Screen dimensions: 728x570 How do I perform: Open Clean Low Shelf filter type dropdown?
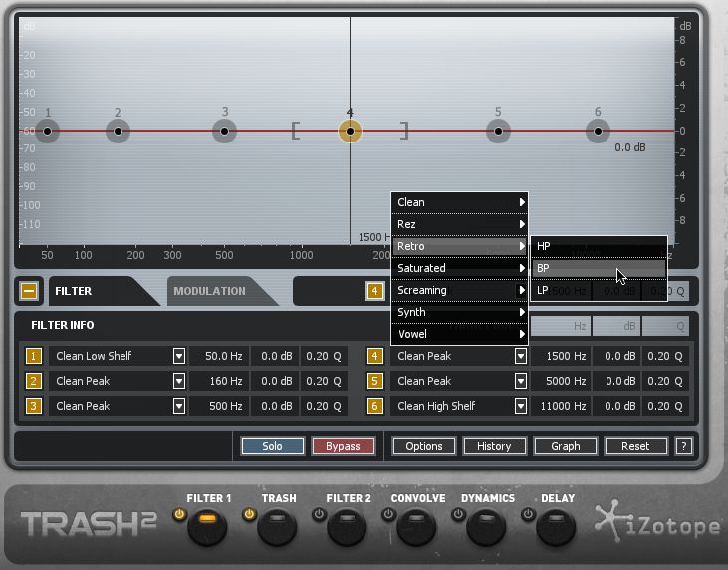[178, 357]
